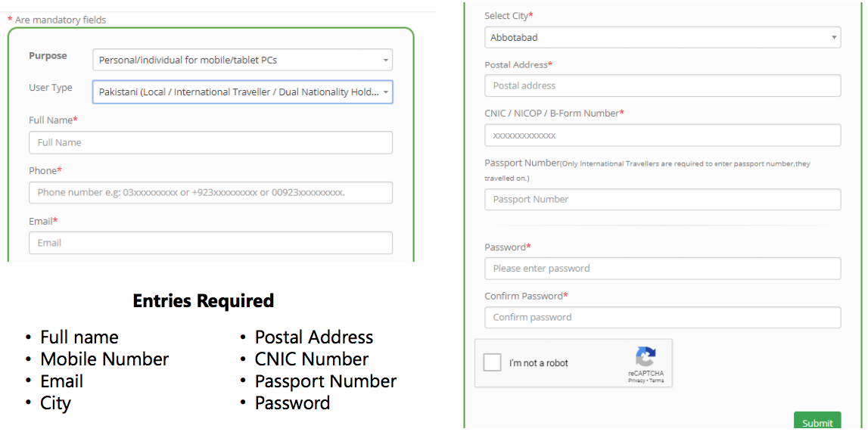Click into the Phone number field
This screenshot has width=868, height=435.
[210, 192]
